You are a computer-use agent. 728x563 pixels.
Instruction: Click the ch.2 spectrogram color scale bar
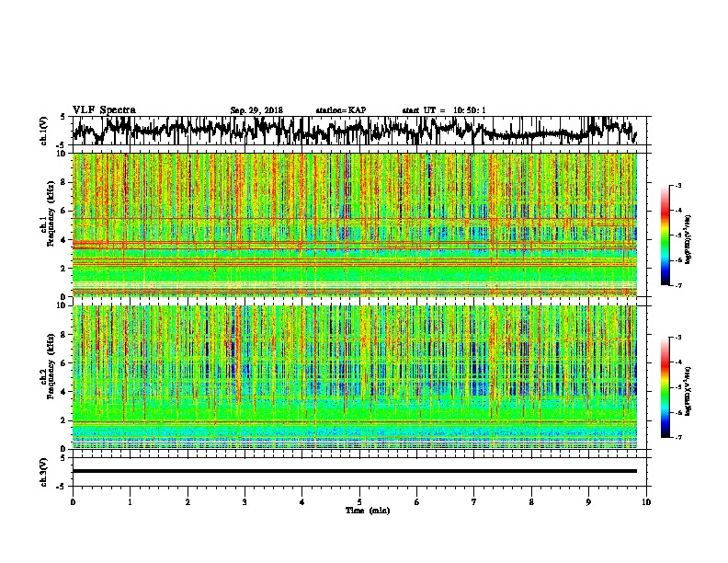click(665, 387)
